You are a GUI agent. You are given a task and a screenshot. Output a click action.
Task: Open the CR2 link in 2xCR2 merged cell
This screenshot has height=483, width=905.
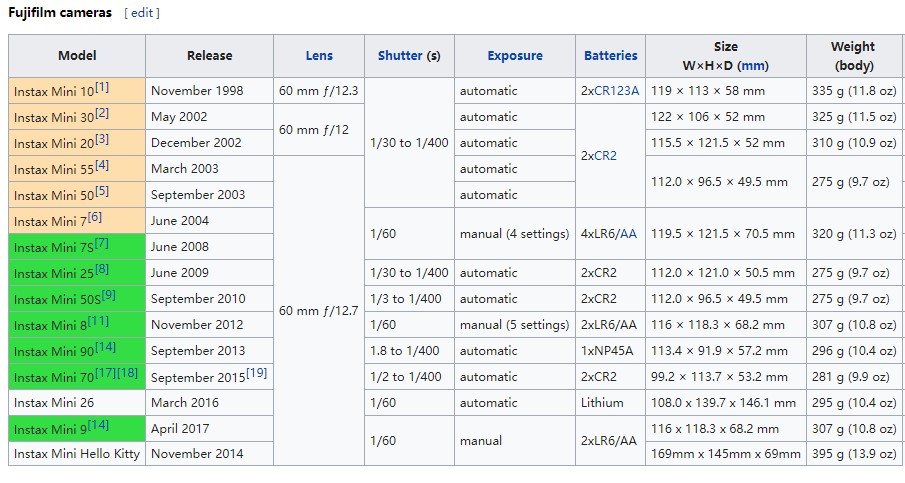coord(605,155)
